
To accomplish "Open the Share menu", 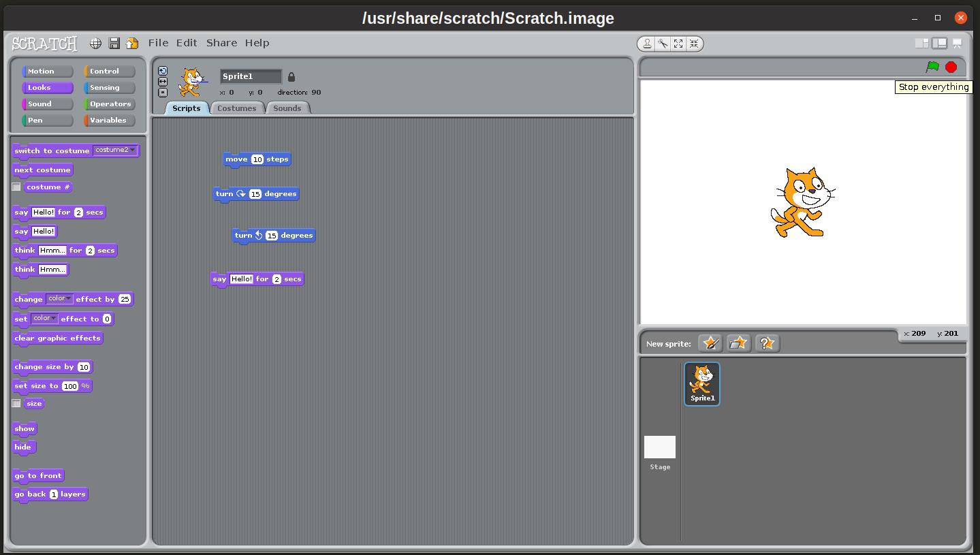I will (x=222, y=43).
